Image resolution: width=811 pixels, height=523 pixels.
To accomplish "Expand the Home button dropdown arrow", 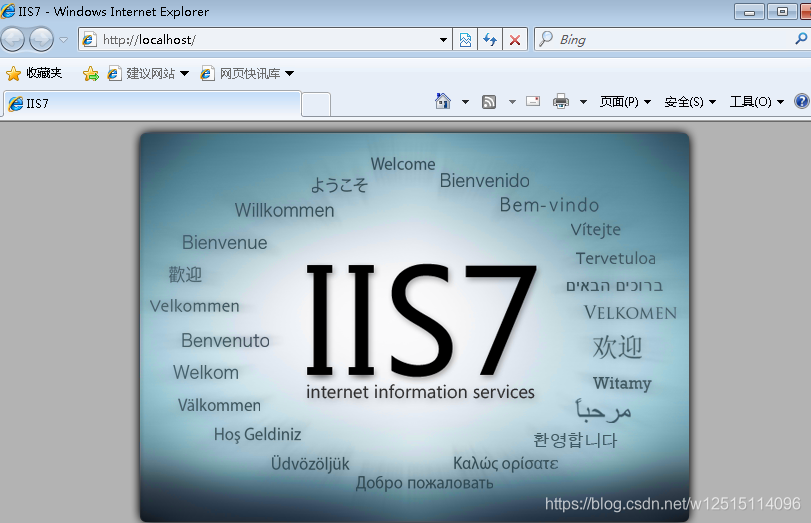I will tap(465, 102).
